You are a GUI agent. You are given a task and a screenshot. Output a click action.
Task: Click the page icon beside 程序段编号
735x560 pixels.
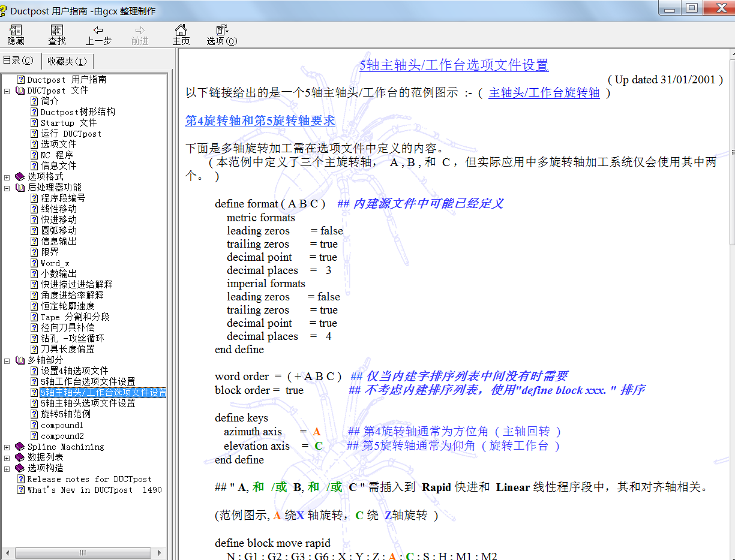click(35, 198)
